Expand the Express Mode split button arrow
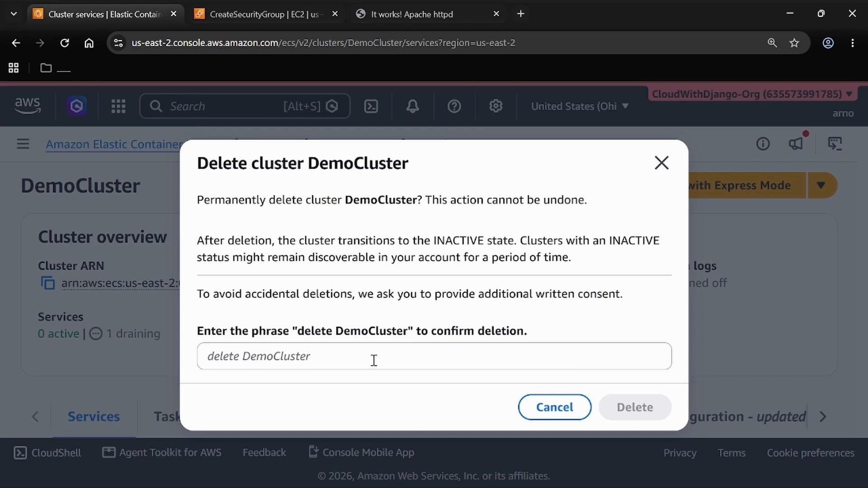The width and height of the screenshot is (868, 488). pyautogui.click(x=821, y=185)
